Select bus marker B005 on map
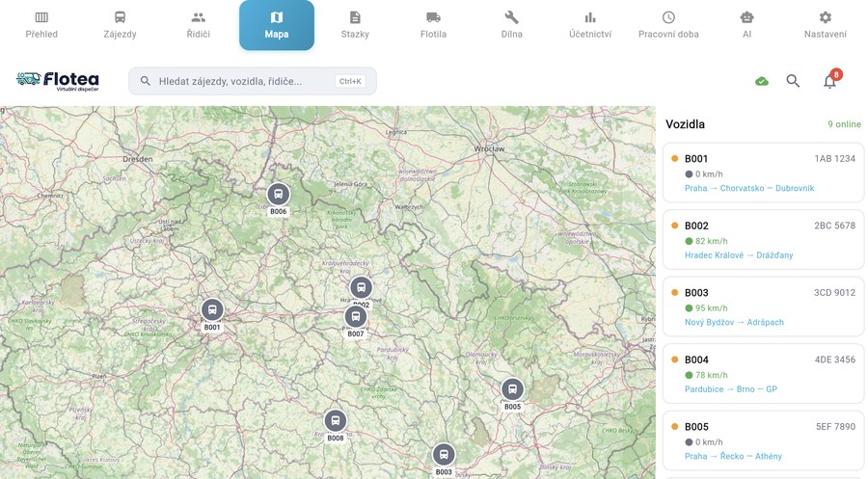 click(513, 389)
